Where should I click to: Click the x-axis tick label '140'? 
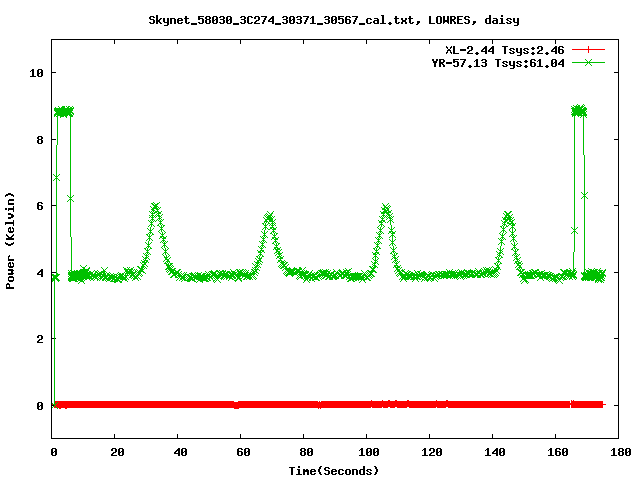[495, 452]
